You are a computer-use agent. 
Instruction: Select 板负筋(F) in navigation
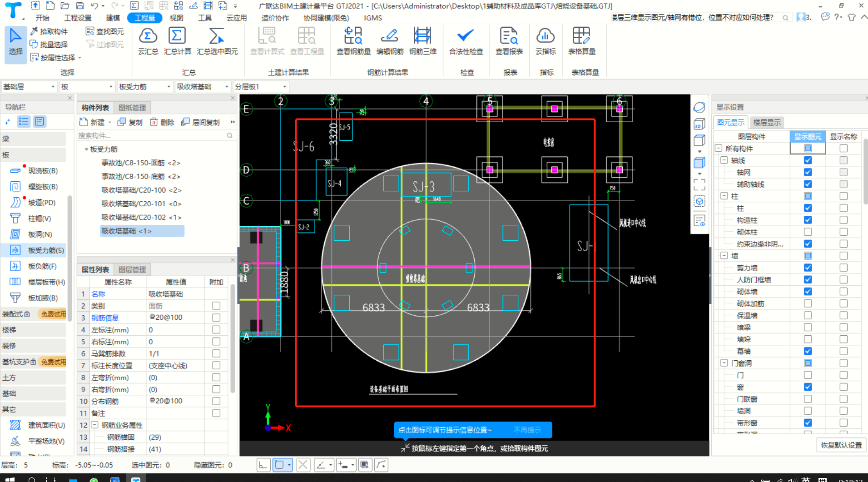pos(34,266)
